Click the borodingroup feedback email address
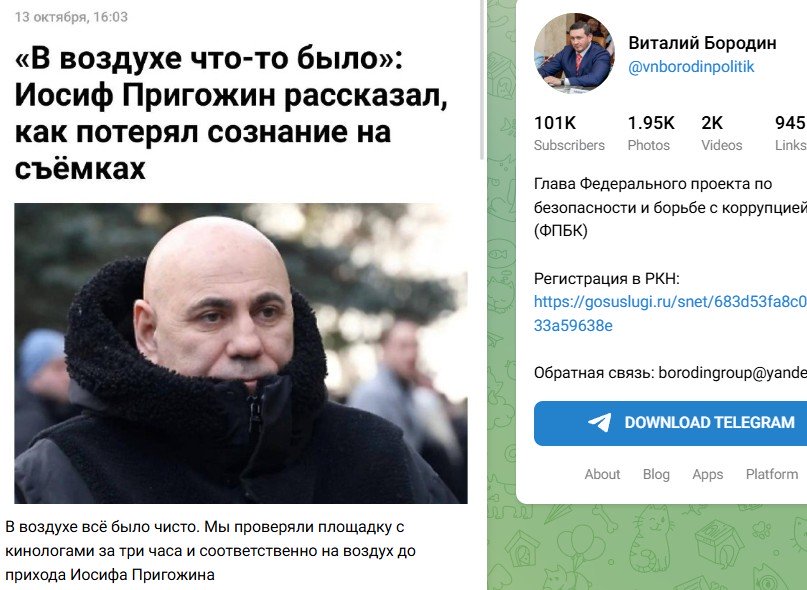The height and width of the screenshot is (590, 807). coord(733,373)
